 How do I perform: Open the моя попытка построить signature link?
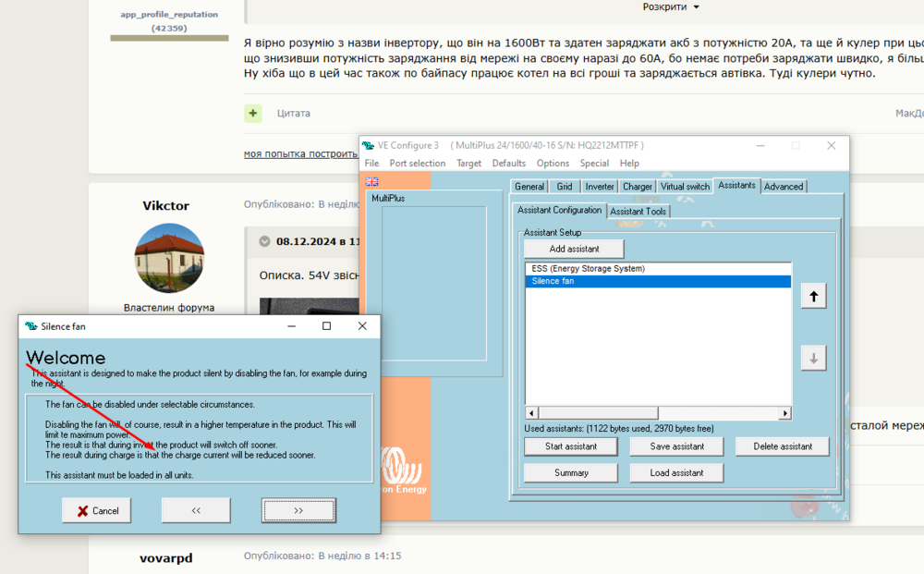[x=300, y=153]
